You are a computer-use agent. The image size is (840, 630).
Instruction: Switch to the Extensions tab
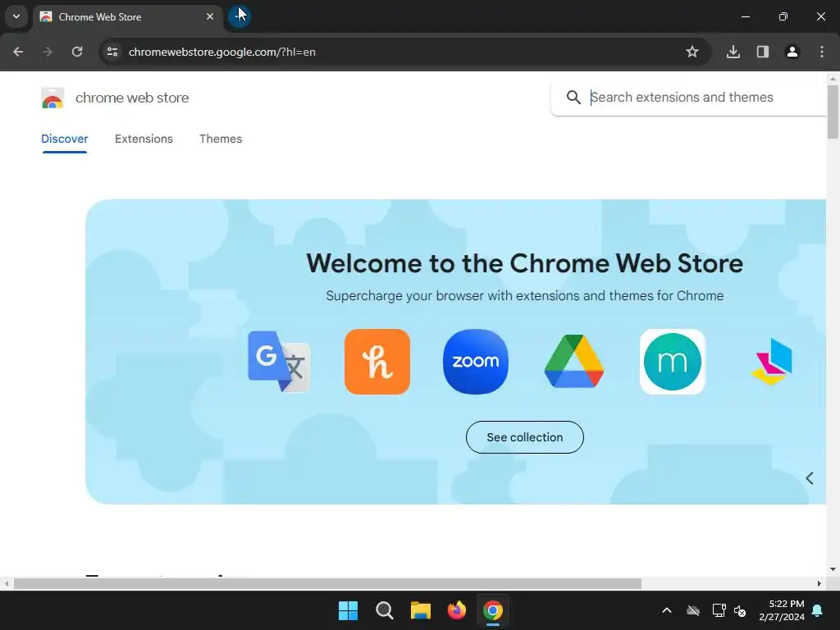(144, 139)
